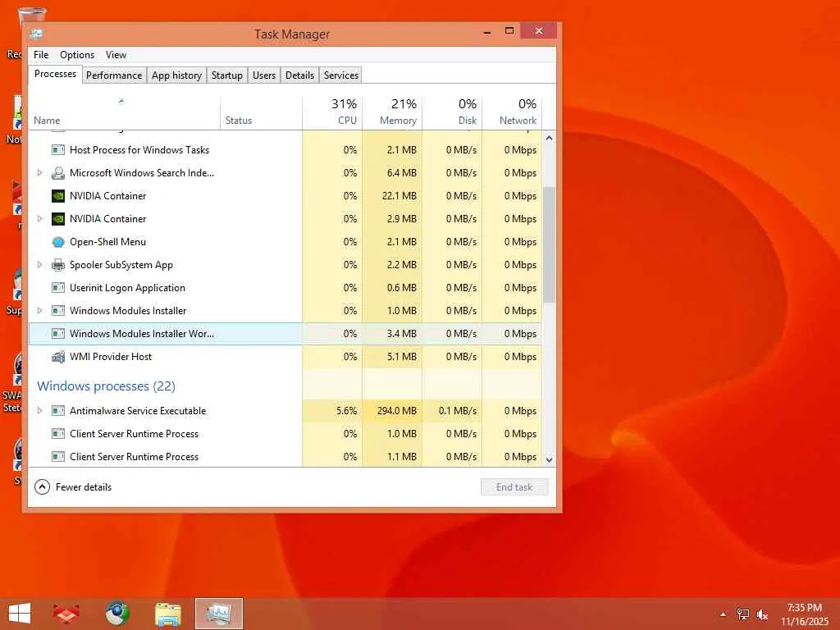Click the muted volume tray icon
The width and height of the screenshot is (840, 630).
coord(762,614)
